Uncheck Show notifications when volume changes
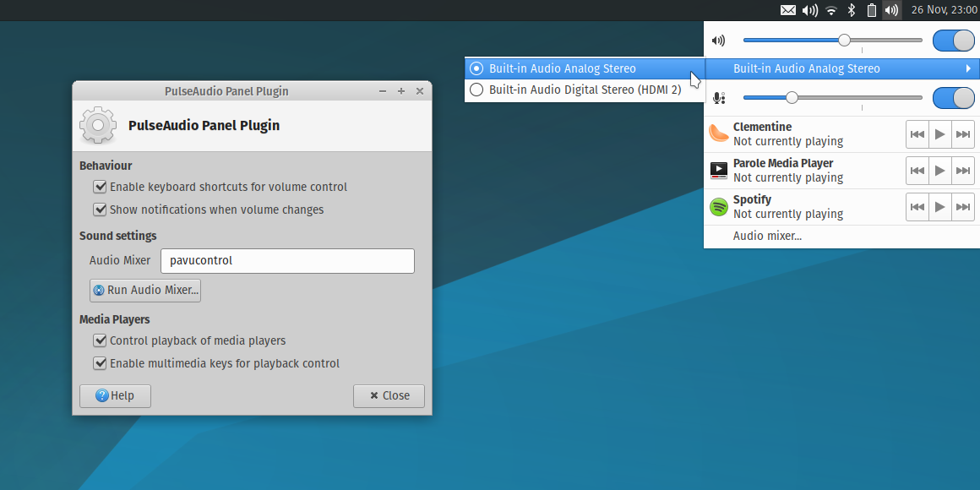This screenshot has width=980, height=490. [100, 210]
